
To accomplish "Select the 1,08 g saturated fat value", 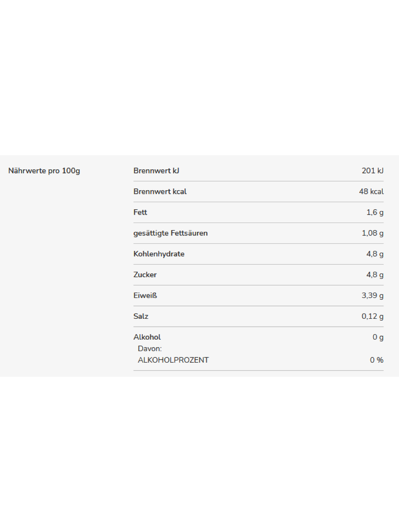I will click(372, 233).
